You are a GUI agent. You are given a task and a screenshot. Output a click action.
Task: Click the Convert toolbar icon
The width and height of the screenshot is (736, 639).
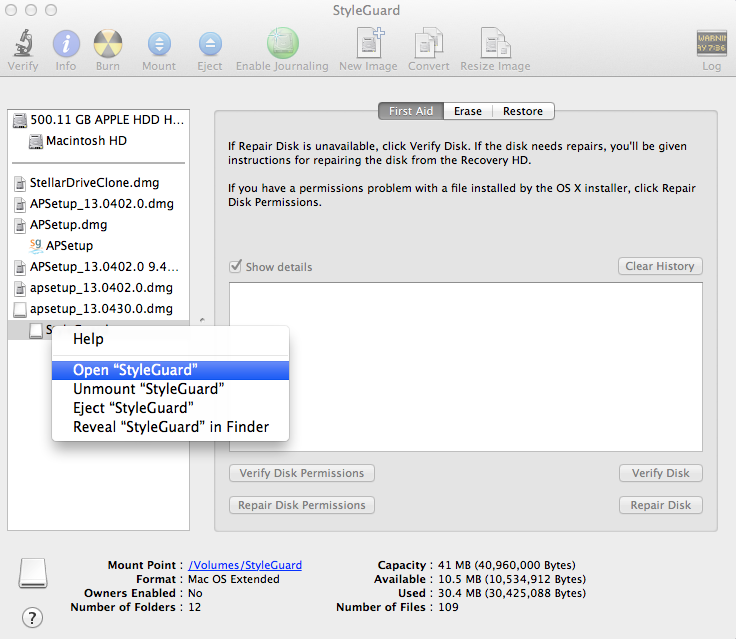pyautogui.click(x=429, y=43)
